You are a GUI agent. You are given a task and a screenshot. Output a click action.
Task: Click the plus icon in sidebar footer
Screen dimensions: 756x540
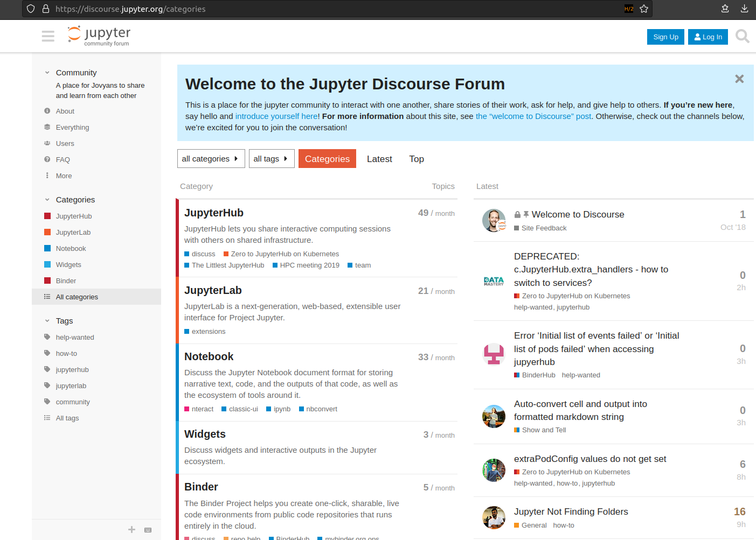coord(131,530)
